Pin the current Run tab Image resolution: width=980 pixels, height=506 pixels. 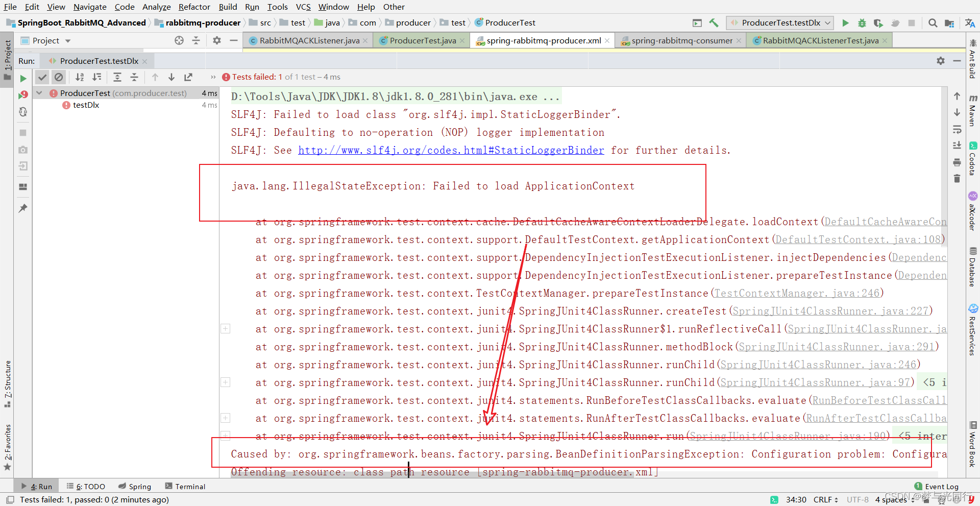(x=23, y=208)
